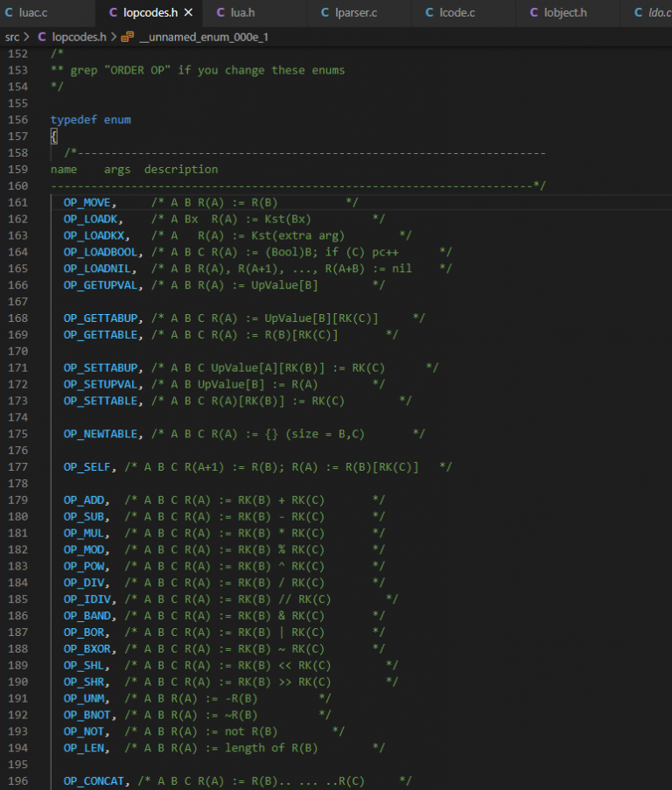Click the OP_MOD identifier
Viewport: 672px width, 790px height.
pyautogui.click(x=84, y=549)
